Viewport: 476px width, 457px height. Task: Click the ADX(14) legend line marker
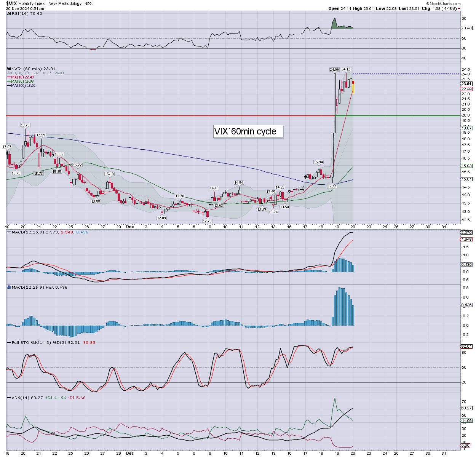(x=9, y=398)
